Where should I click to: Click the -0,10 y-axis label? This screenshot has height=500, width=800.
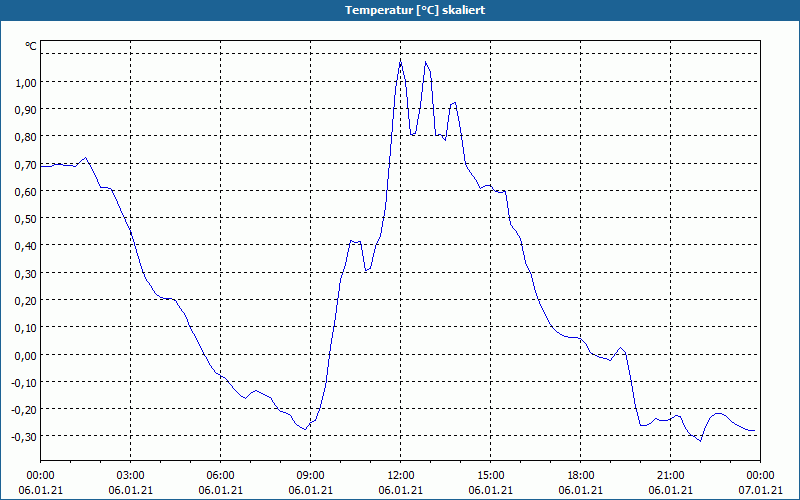pos(24,382)
